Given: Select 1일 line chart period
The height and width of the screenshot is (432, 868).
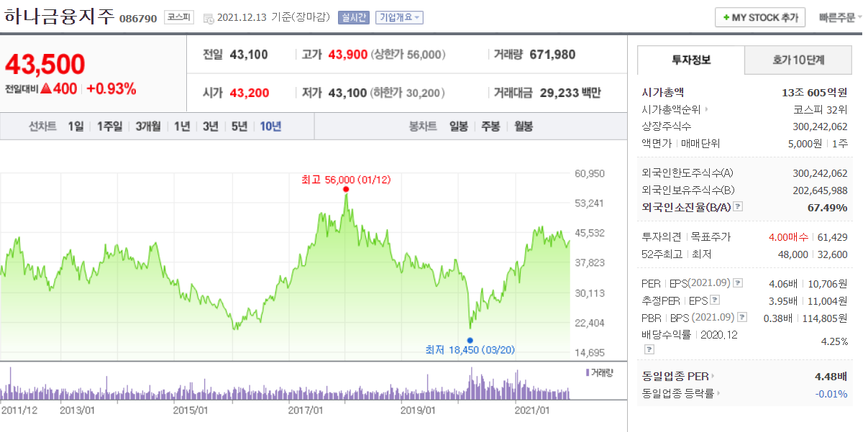Looking at the screenshot, I should [x=76, y=127].
